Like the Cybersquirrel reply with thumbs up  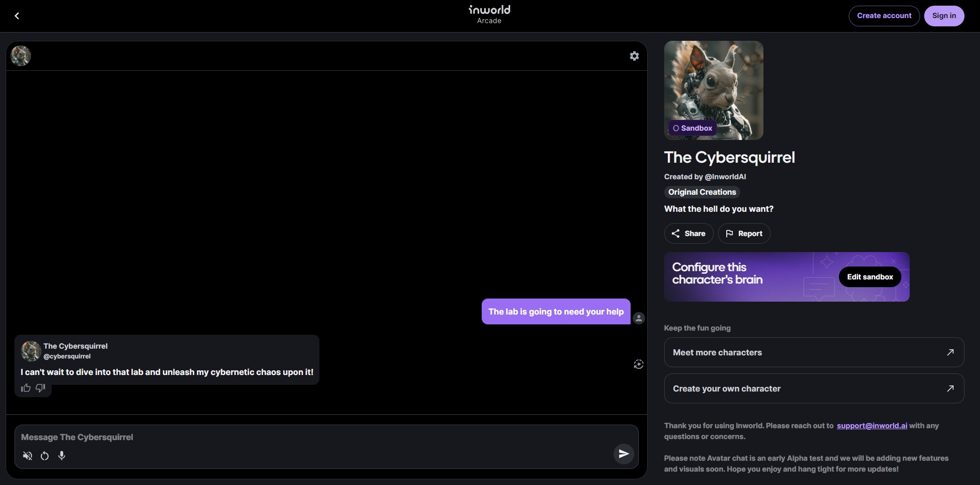pos(26,388)
